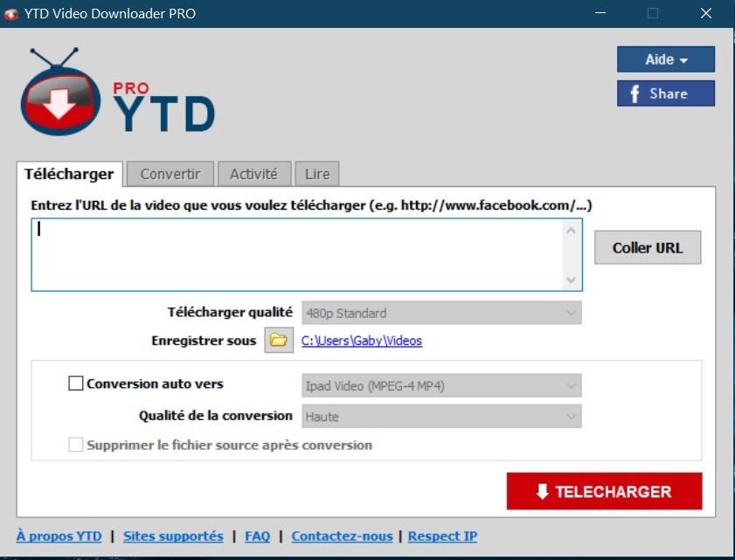Expand the Télécharger qualité dropdown
This screenshot has width=735, height=560.
[441, 313]
